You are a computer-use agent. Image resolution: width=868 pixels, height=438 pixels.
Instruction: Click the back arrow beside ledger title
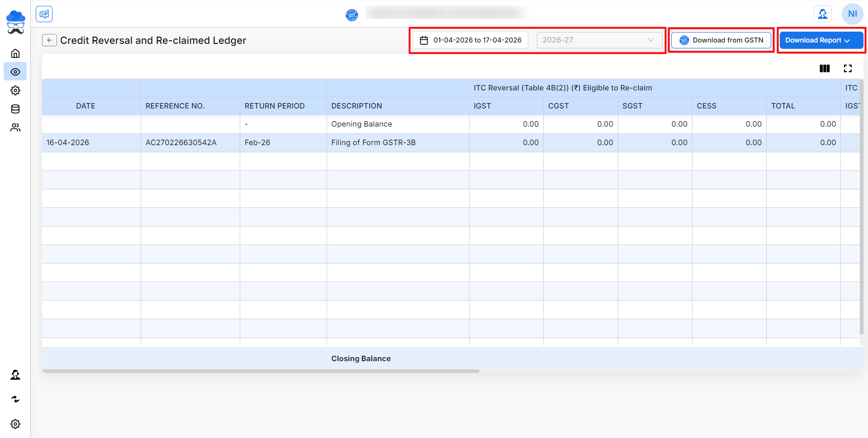[49, 40]
